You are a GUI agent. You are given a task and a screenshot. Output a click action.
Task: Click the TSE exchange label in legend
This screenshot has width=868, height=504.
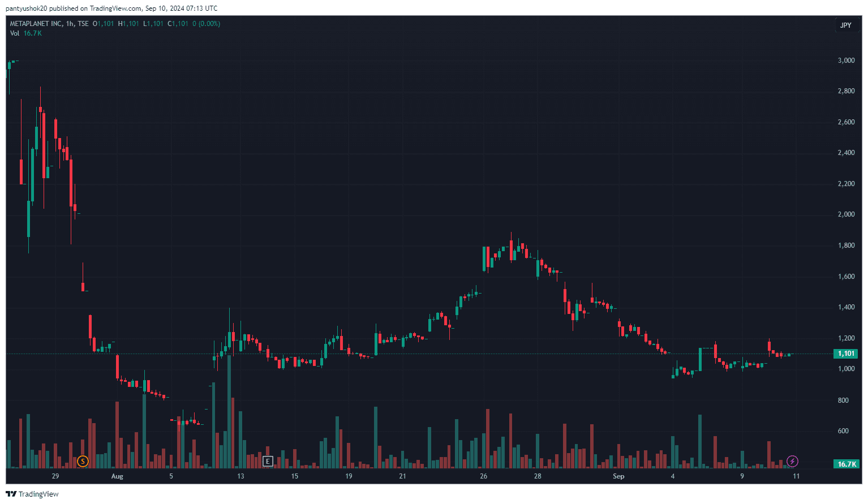tap(83, 24)
